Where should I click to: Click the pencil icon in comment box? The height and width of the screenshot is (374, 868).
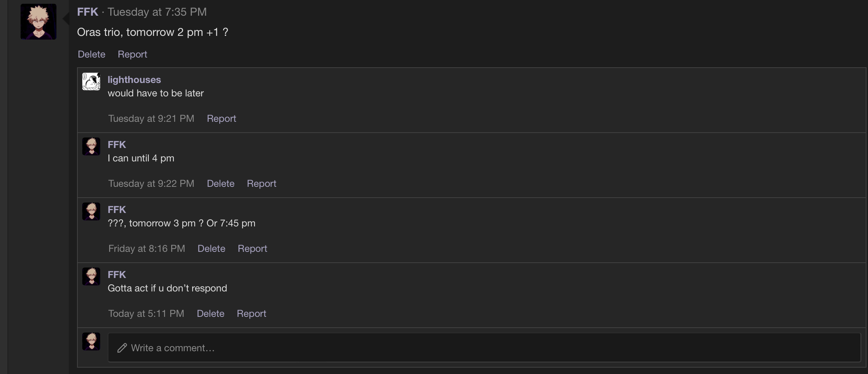[x=122, y=348]
